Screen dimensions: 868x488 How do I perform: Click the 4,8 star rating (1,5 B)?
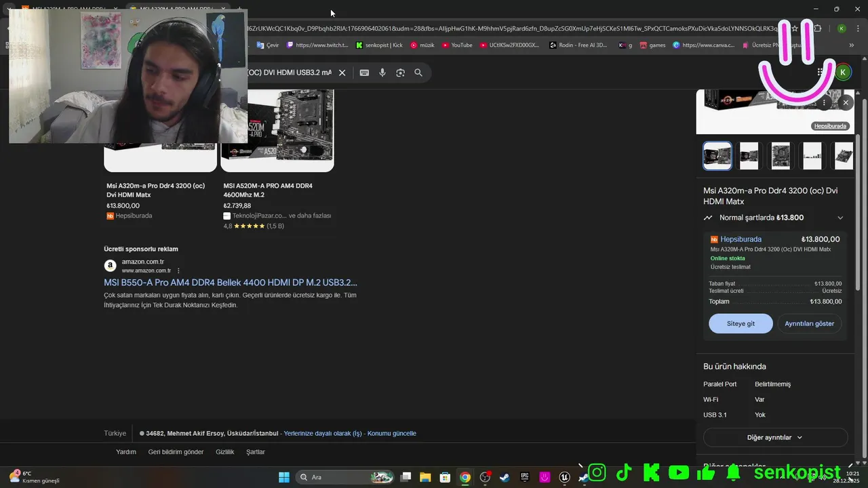tap(254, 226)
